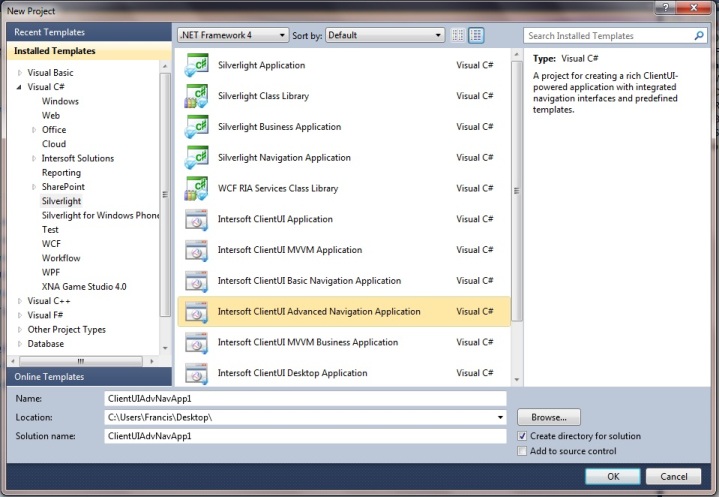Screen dimensions: 719x497
Task: Select the Web tree item
Action: pos(50,116)
